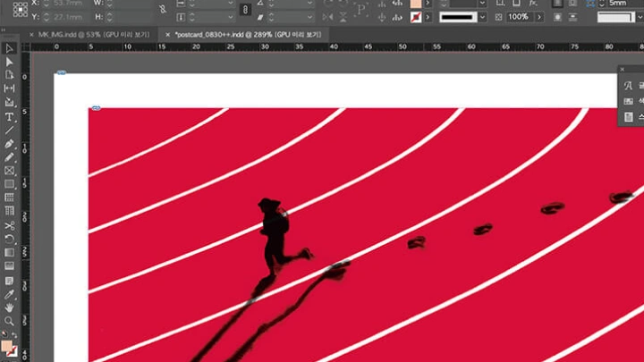This screenshot has width=644, height=362.
Task: Select the Hand tool
Action: pos(10,307)
